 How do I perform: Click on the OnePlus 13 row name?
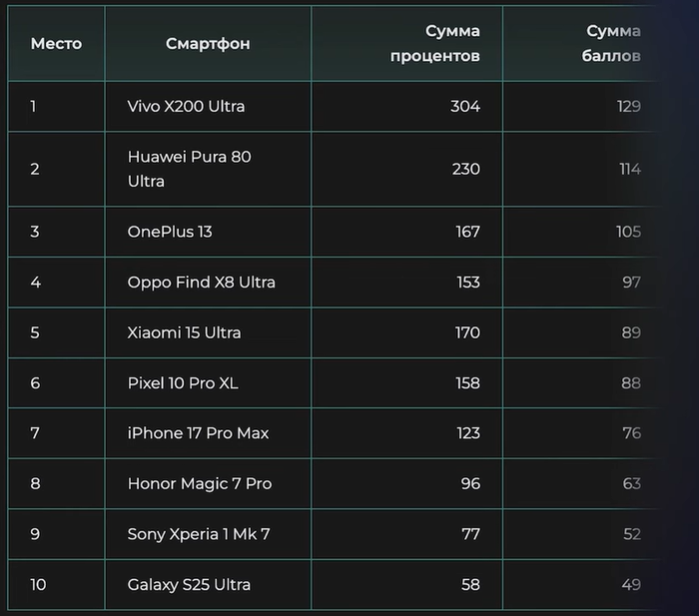click(x=170, y=232)
